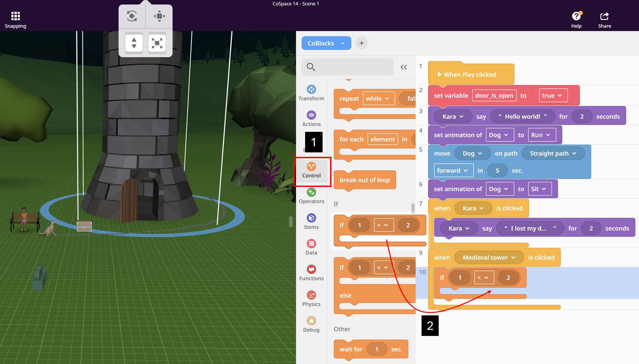Expand the CoBlocks script dropdown

[326, 43]
